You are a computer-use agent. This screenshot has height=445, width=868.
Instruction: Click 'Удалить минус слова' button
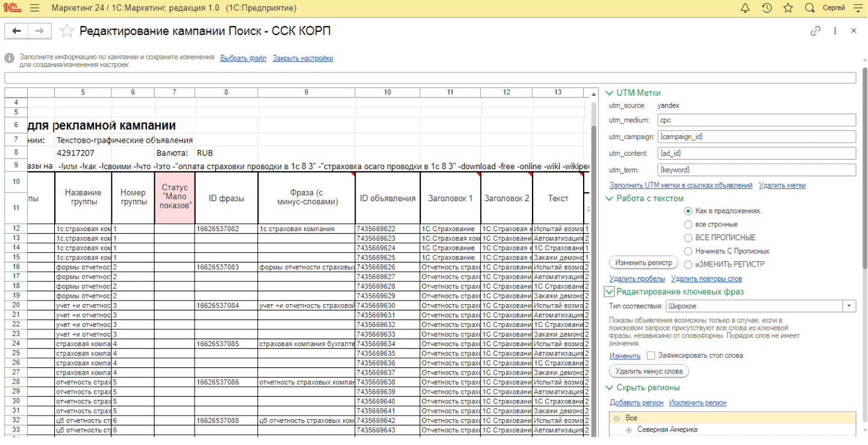point(649,372)
